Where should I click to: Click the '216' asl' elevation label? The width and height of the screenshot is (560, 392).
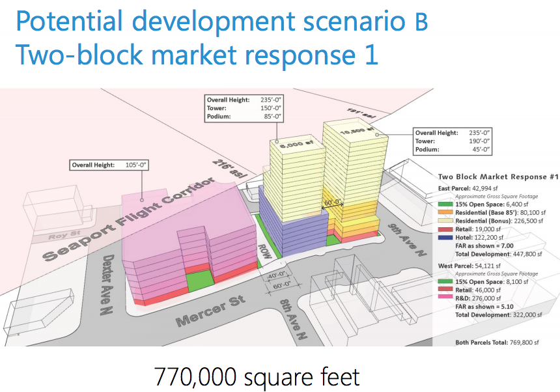tap(230, 169)
